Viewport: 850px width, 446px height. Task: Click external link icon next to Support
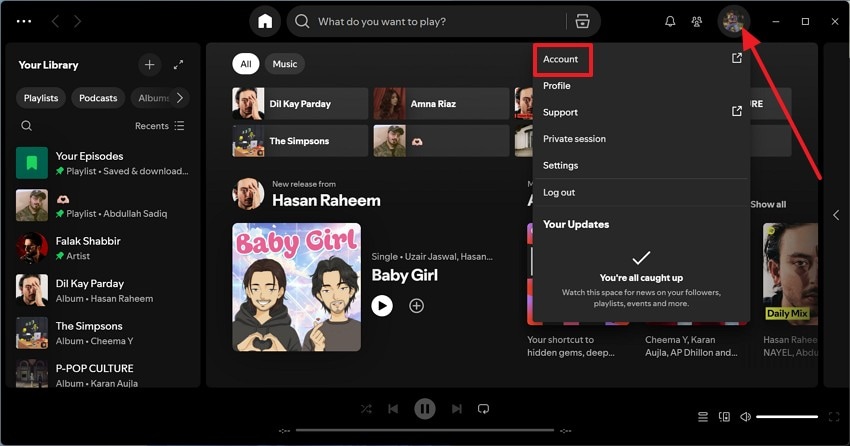click(736, 111)
